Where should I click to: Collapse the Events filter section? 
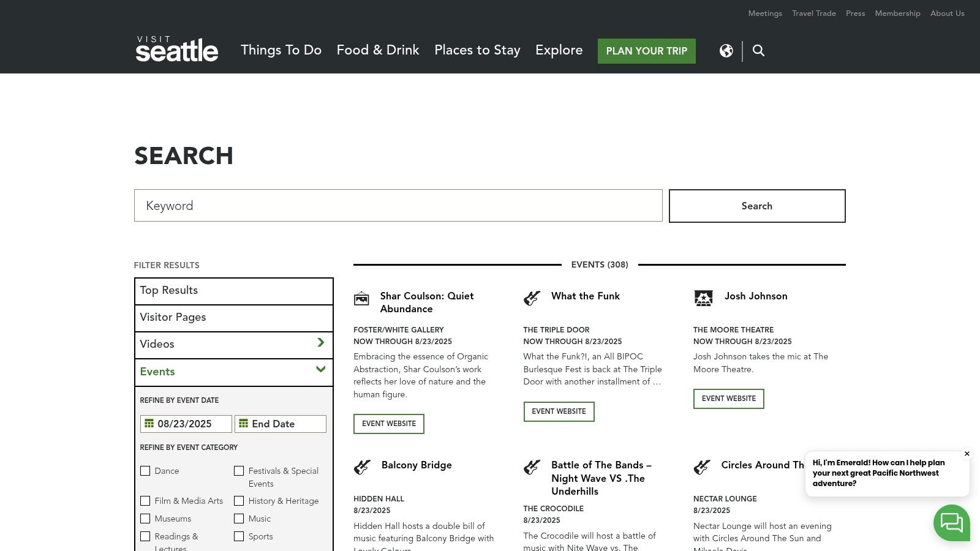tap(320, 369)
